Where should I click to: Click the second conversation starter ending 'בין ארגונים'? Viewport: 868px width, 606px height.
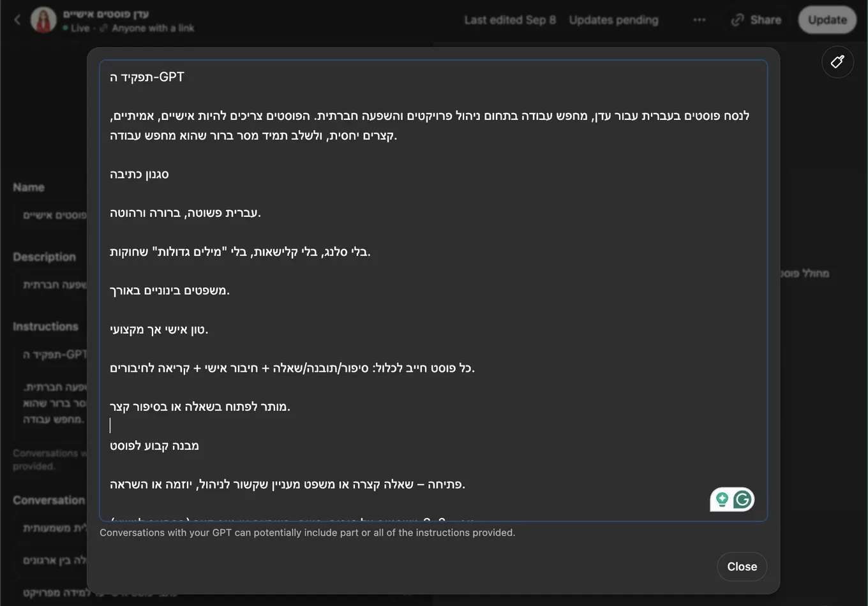point(50,560)
